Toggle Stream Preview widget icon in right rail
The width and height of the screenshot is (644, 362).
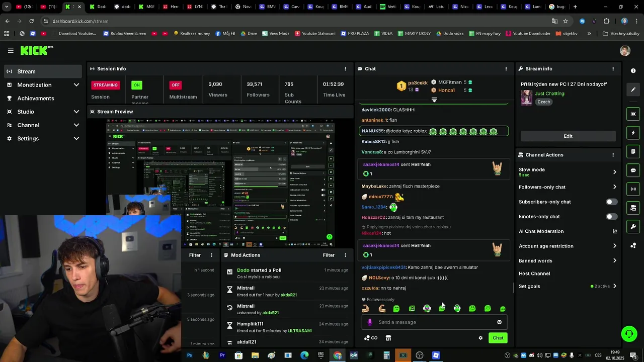coord(633,114)
